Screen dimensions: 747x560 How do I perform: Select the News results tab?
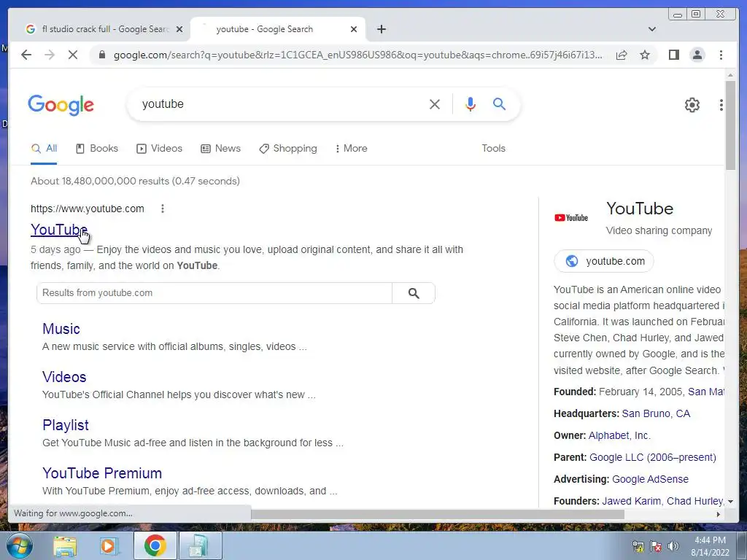point(220,149)
